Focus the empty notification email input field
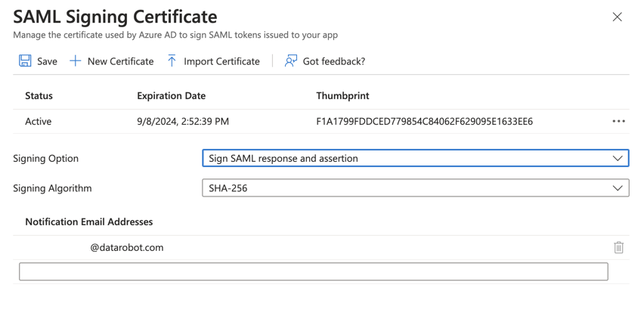644x322 pixels. (313, 271)
